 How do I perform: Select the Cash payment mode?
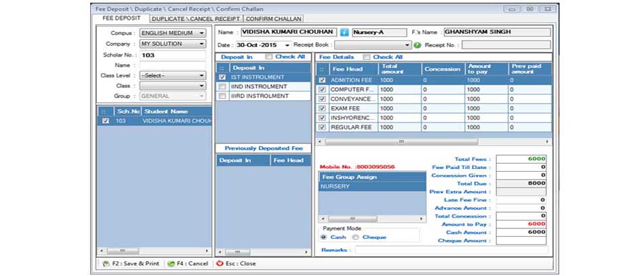pos(323,238)
